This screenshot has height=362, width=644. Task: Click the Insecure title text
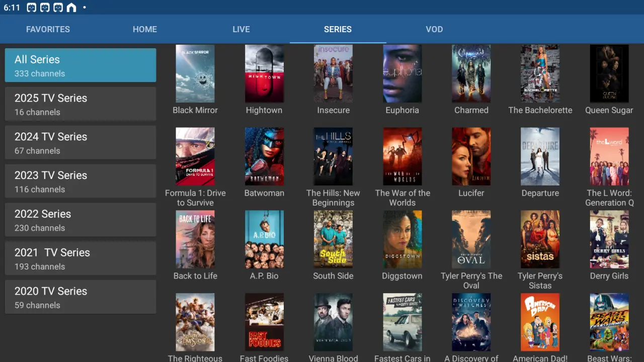click(333, 110)
